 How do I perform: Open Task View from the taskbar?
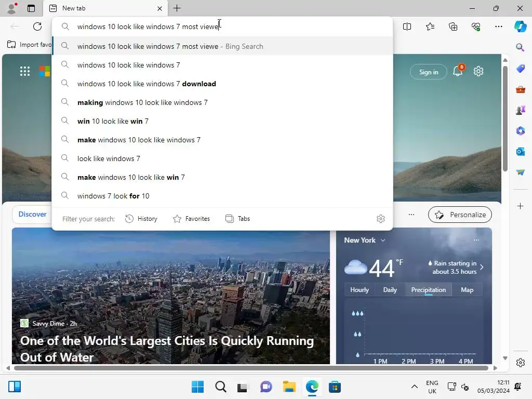point(242,387)
